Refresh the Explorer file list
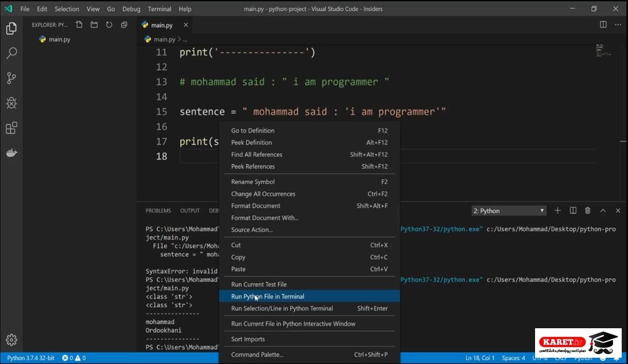Screen dimensions: 628x364 109,25
